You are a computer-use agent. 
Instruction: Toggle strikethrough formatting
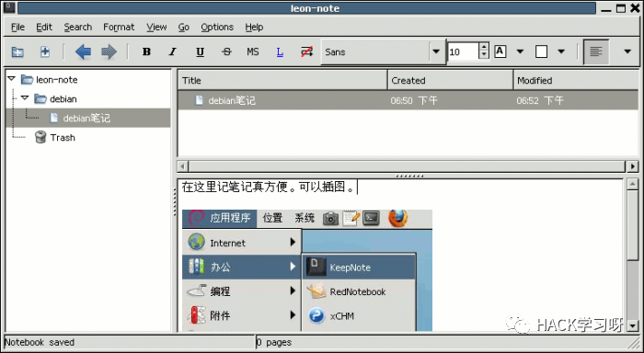click(x=226, y=51)
